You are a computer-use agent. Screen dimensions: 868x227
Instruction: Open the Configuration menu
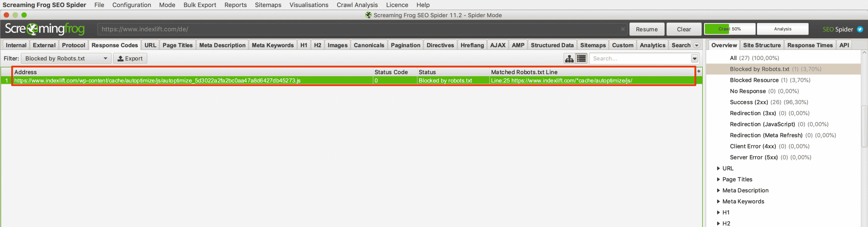pos(132,5)
